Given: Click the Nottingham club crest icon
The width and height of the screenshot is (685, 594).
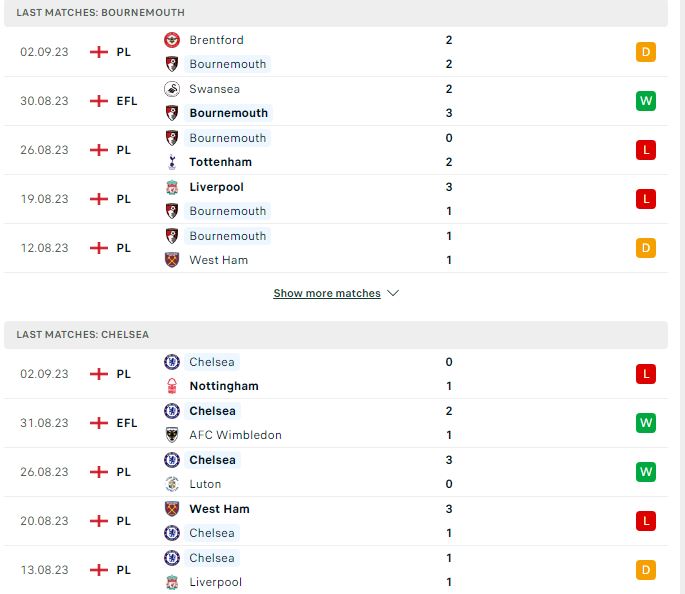Looking at the screenshot, I should click(x=172, y=386).
